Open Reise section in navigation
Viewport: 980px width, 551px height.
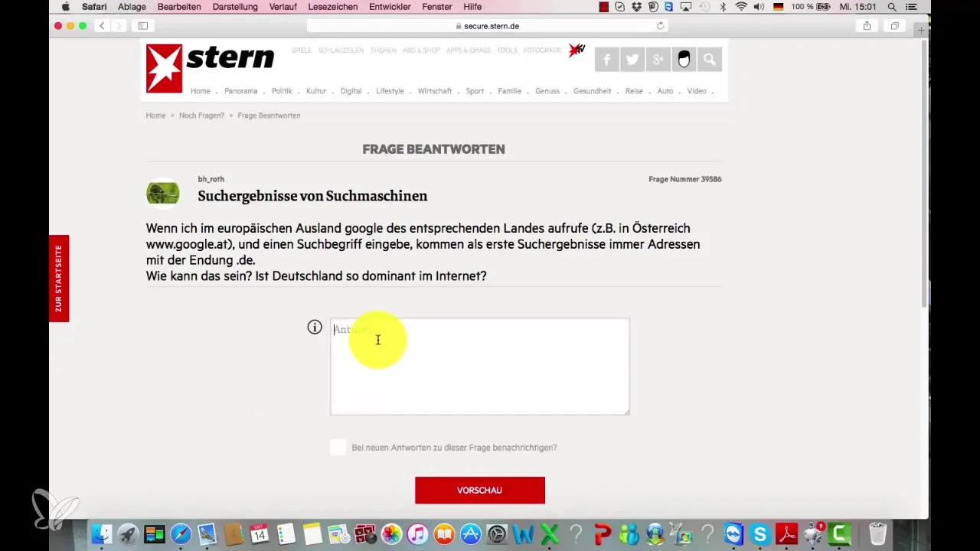tap(634, 91)
